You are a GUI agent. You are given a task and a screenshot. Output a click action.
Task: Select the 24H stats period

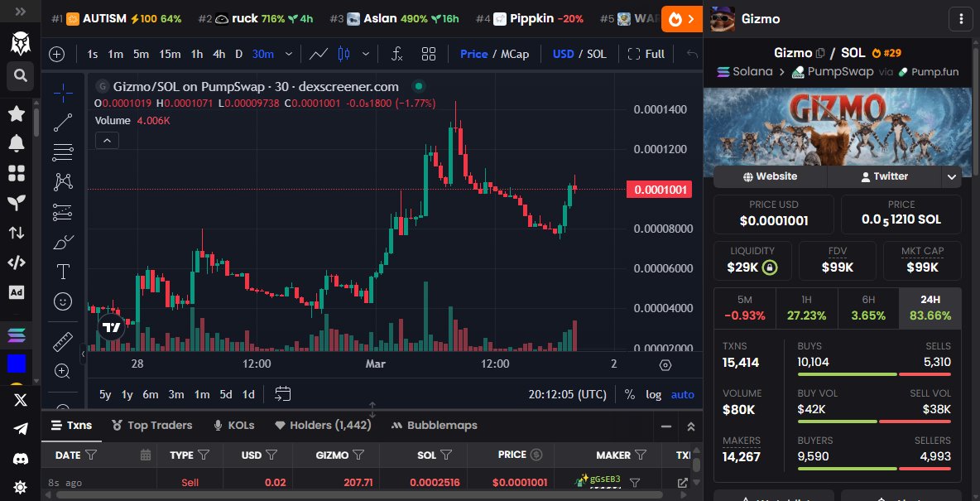click(x=930, y=308)
